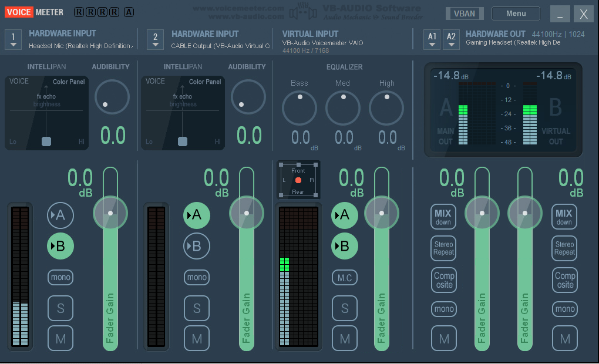The width and height of the screenshot is (599, 364).
Task: Minimize the Voicemeeter window
Action: pyautogui.click(x=560, y=14)
